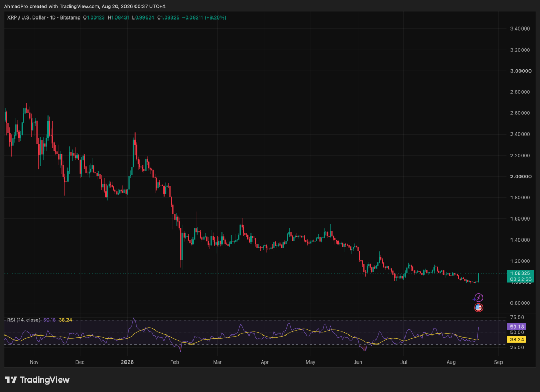Click the Apr label on time axis
The height and width of the screenshot is (392, 540).
265,362
